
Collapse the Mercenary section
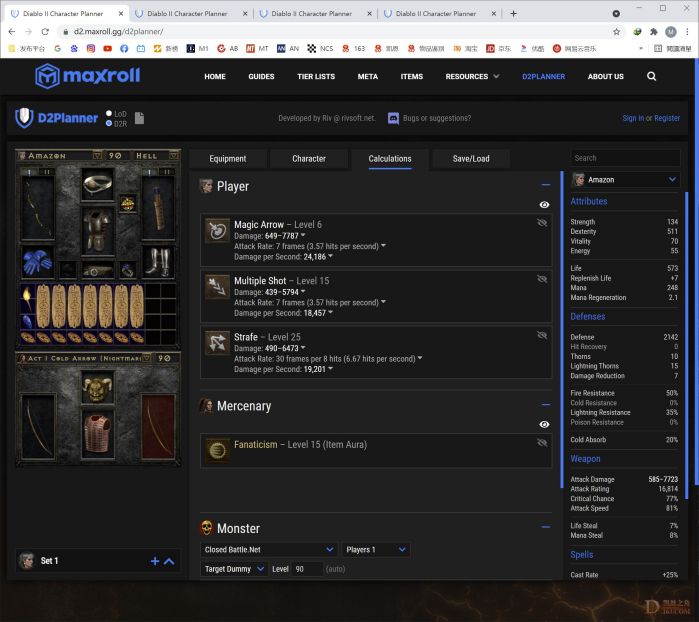point(546,405)
